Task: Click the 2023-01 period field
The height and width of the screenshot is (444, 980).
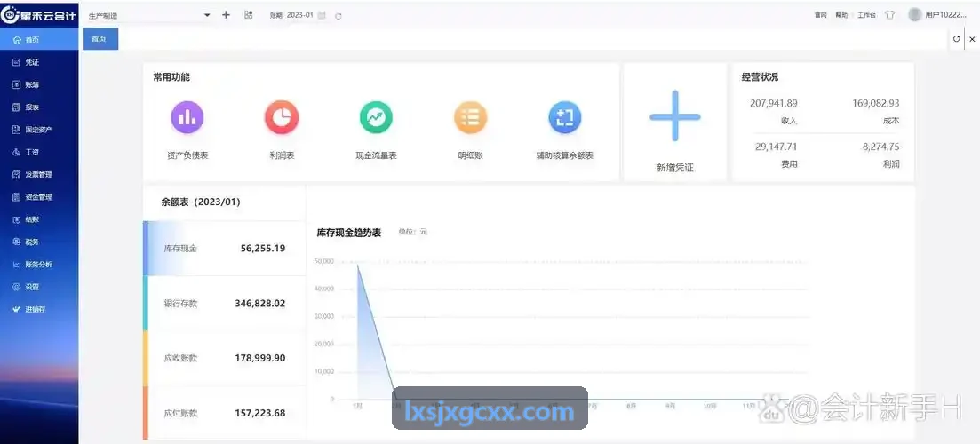Action: click(x=300, y=15)
